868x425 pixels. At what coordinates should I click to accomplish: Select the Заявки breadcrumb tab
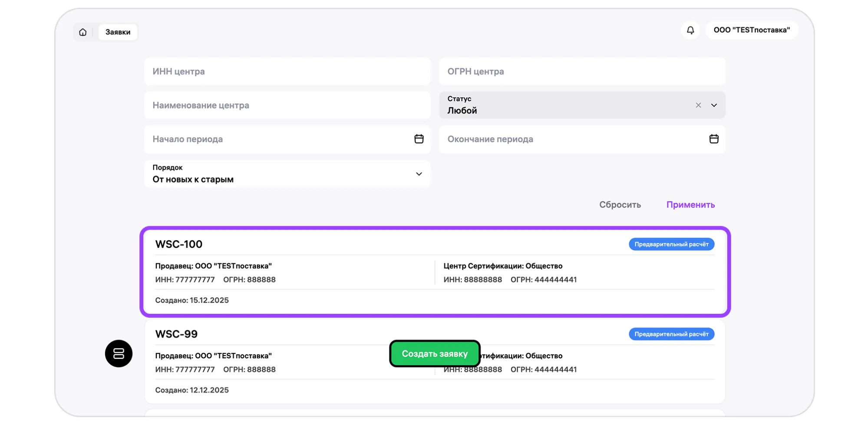pos(118,32)
